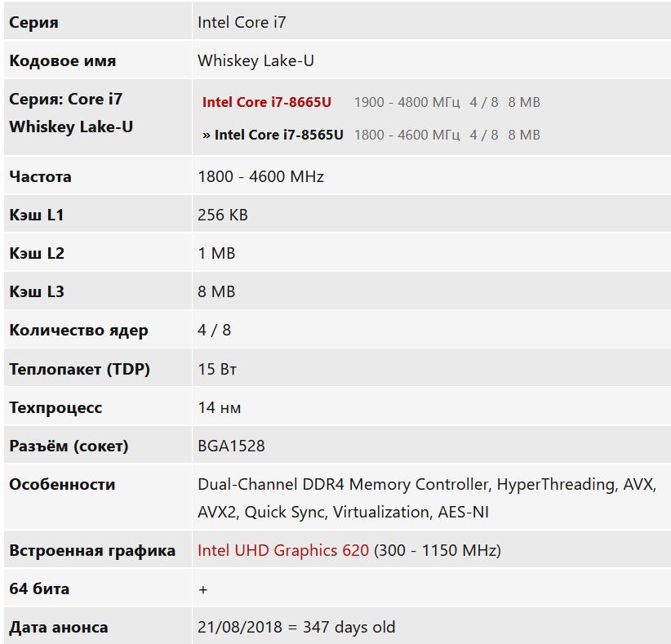
Task: Click the Intel Core i7-8565U entry
Action: 278,135
